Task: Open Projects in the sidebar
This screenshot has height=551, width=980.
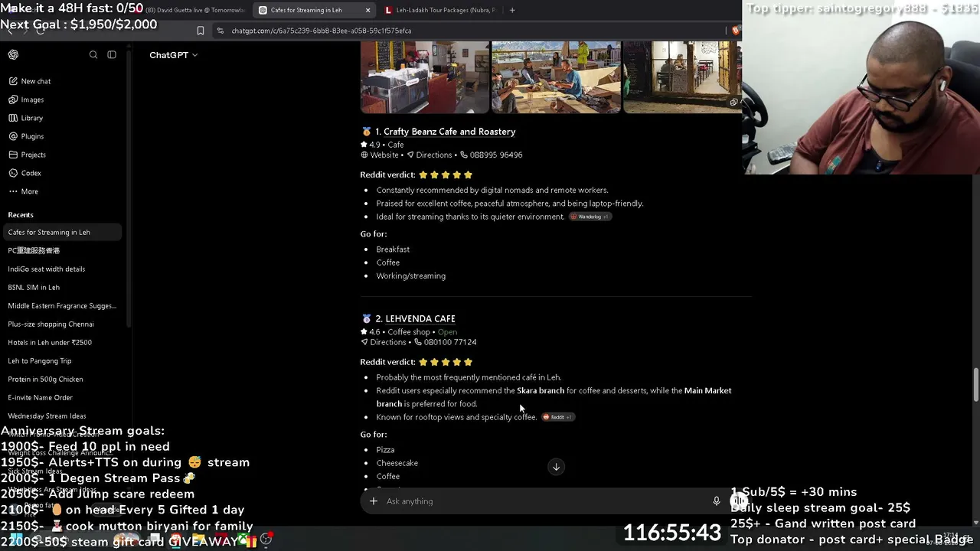Action: click(x=28, y=155)
